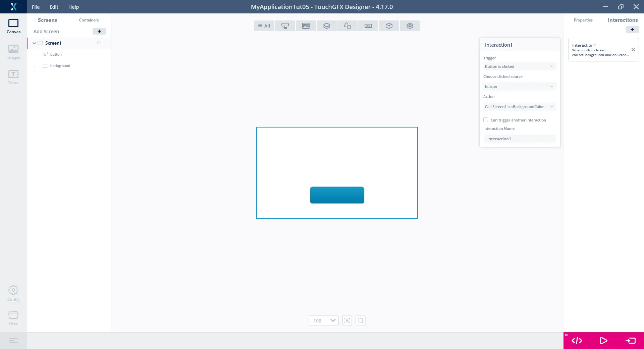This screenshot has width=644, height=349.
Task: Click the Add Screen plus button
Action: 99,31
